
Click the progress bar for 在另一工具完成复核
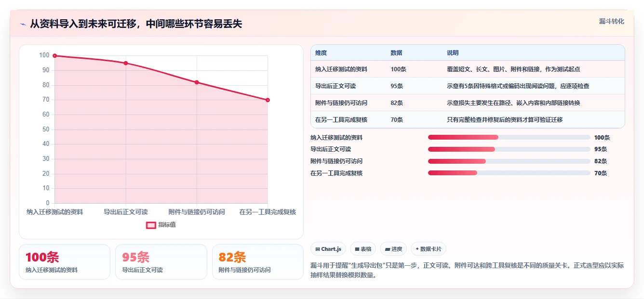pyautogui.click(x=509, y=173)
